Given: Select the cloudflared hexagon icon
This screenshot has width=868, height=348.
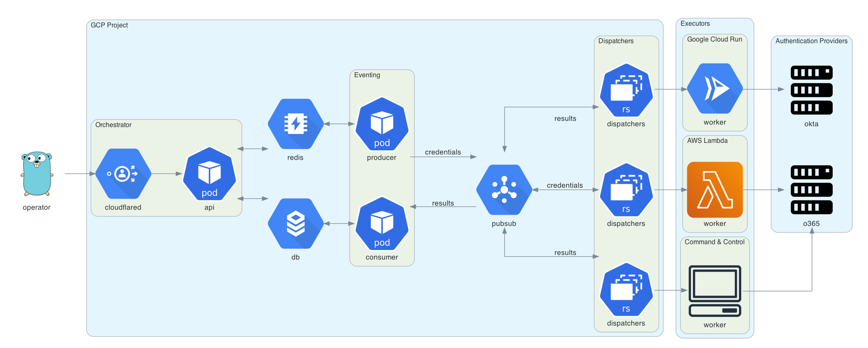Looking at the screenshot, I should [x=123, y=174].
